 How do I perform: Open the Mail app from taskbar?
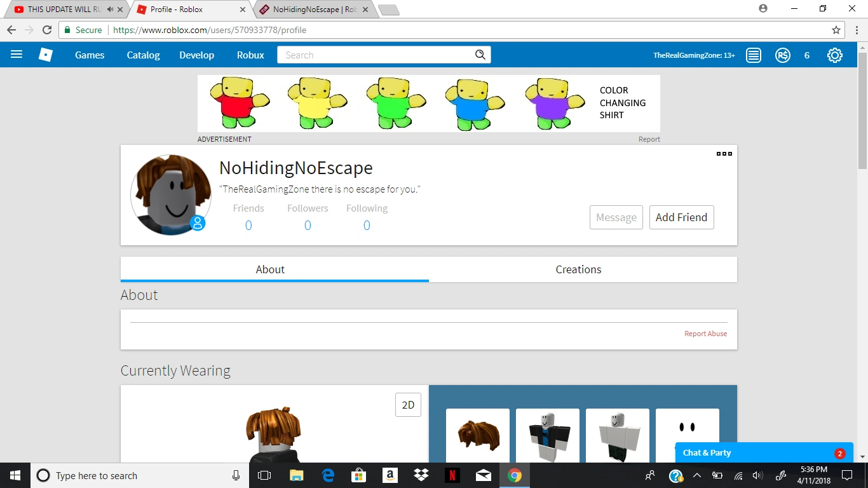(x=483, y=475)
